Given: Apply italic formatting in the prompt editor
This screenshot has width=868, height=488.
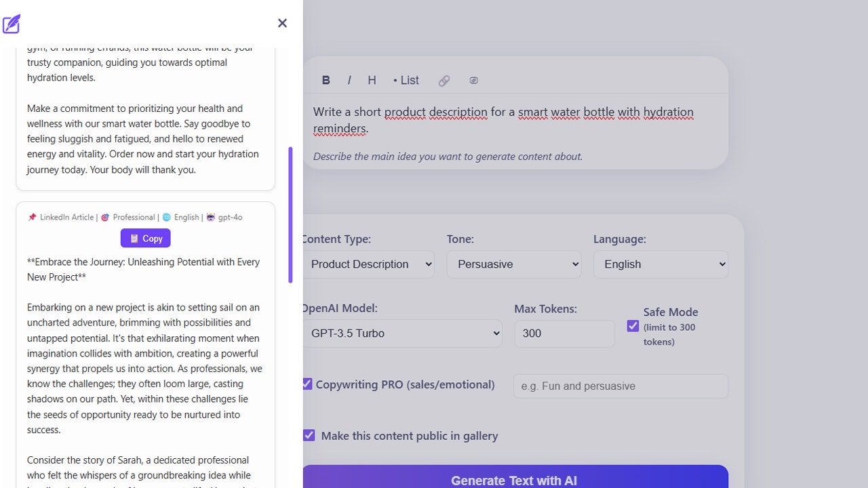Looking at the screenshot, I should coord(349,79).
